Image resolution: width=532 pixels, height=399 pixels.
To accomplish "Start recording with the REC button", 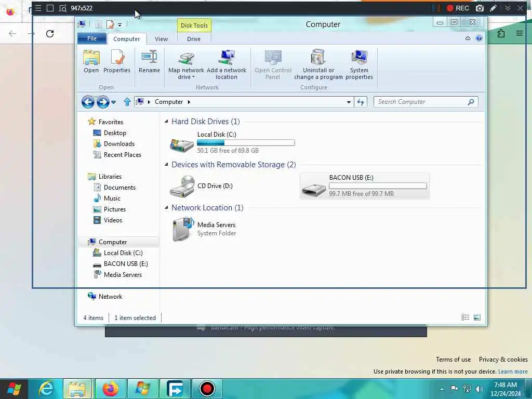I will 458,8.
